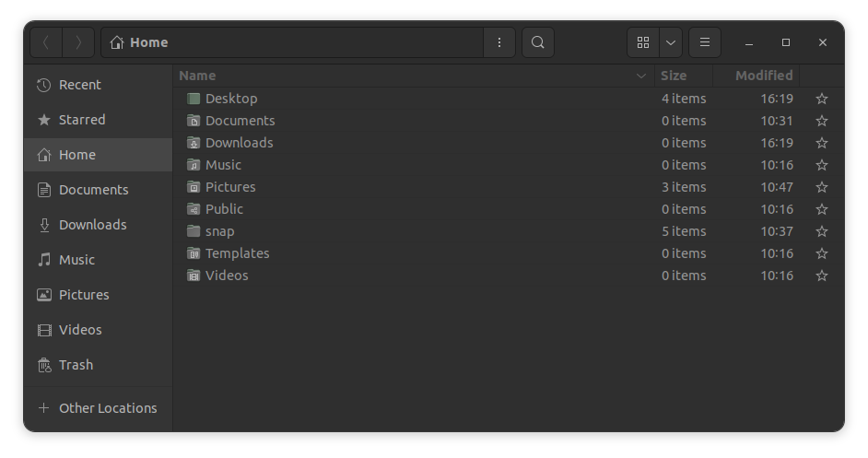868x458 pixels.
Task: Star the Documents folder row
Action: click(822, 121)
